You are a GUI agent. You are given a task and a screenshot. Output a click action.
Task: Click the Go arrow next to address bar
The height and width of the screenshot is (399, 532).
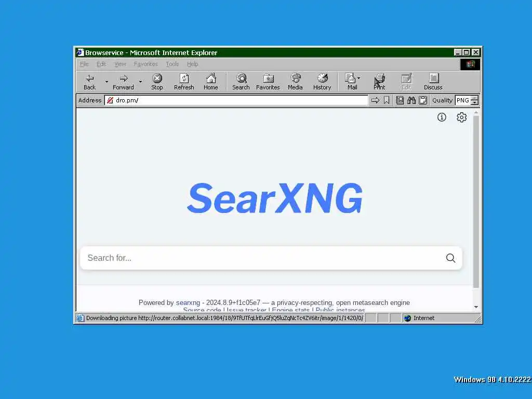(x=375, y=100)
